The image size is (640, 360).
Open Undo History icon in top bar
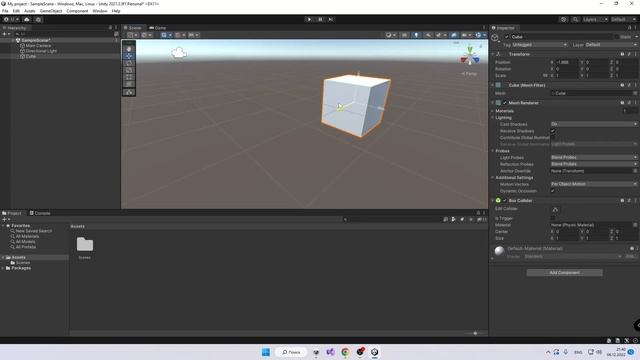click(x=563, y=19)
